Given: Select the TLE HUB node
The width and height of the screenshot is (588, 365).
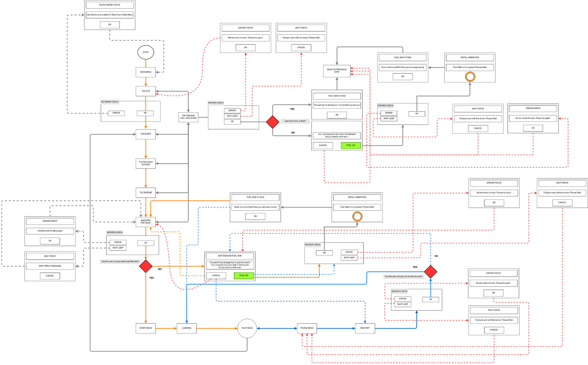Looking at the screenshot, I should (x=145, y=91).
